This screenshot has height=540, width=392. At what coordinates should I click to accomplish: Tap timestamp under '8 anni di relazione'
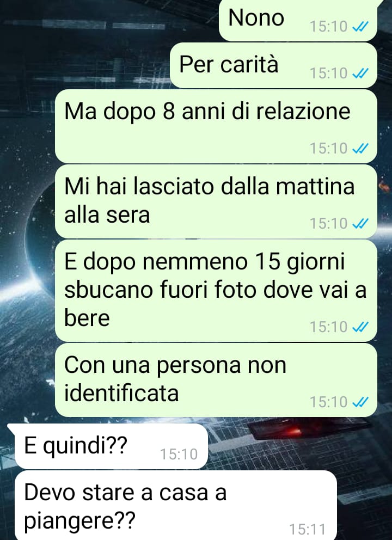pos(329,149)
